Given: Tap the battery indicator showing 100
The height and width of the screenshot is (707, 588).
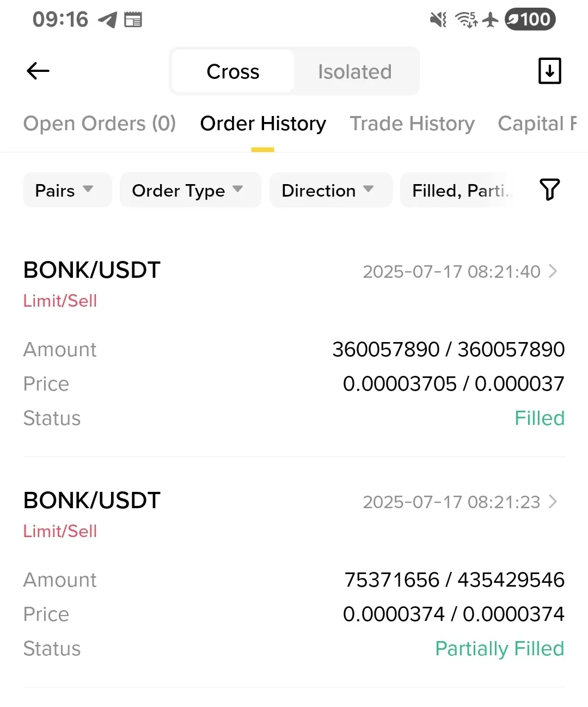Looking at the screenshot, I should [530, 20].
